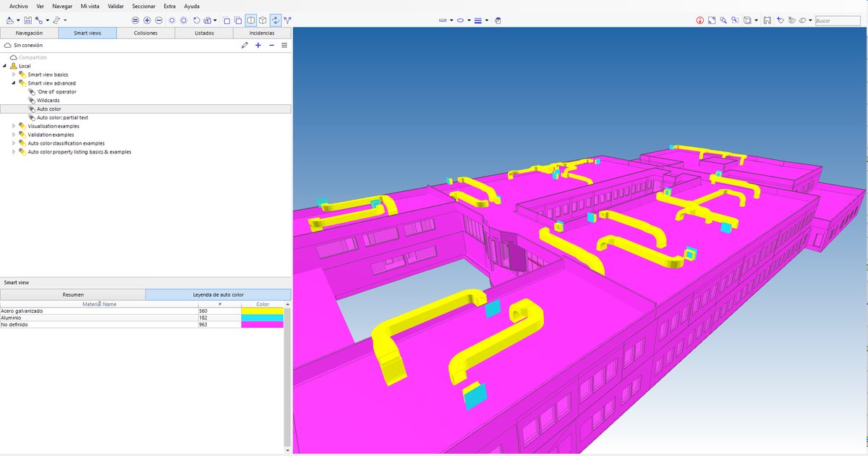Click the save-viewpoint icon near search

(767, 20)
